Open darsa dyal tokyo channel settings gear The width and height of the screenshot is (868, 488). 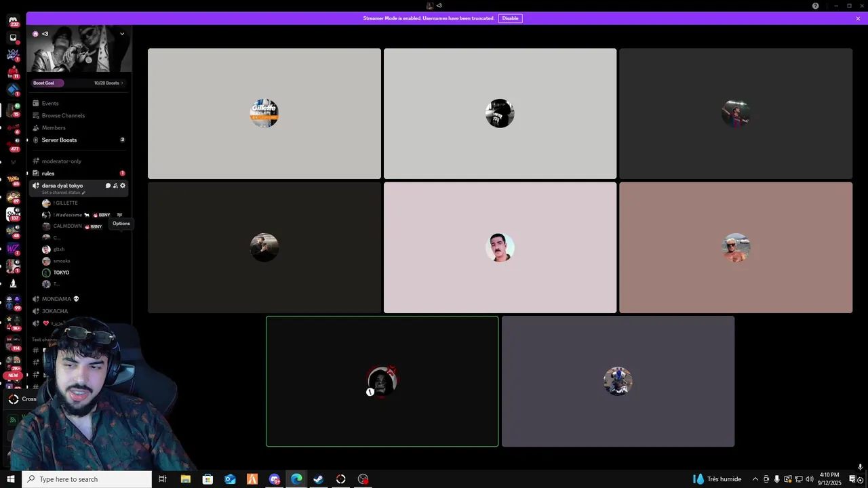click(123, 186)
